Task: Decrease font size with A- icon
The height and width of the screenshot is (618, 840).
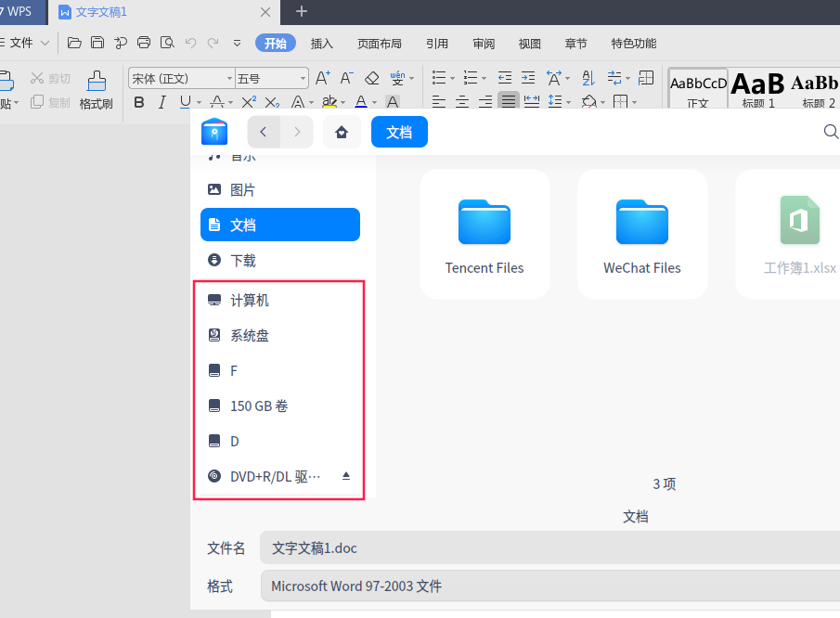Action: coord(346,78)
